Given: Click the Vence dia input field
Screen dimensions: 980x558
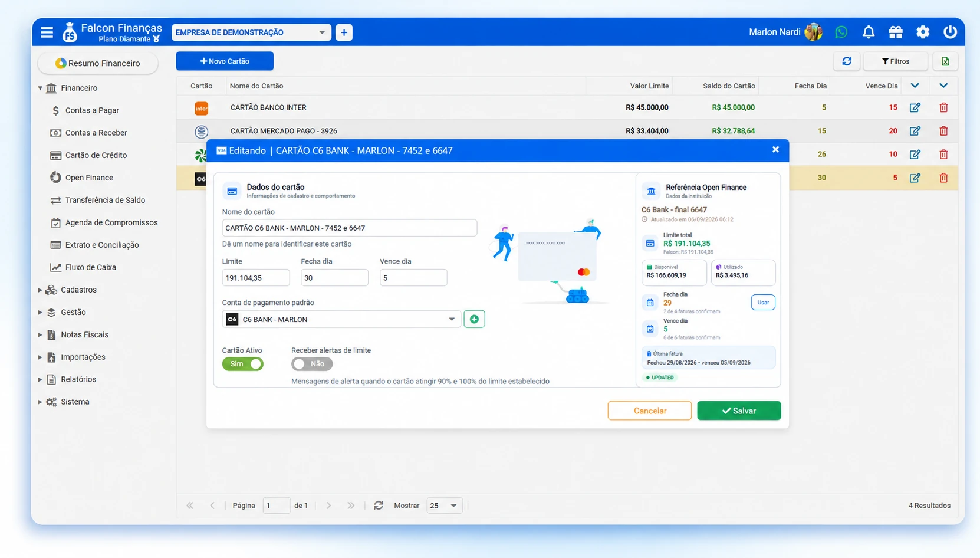Looking at the screenshot, I should pos(413,278).
